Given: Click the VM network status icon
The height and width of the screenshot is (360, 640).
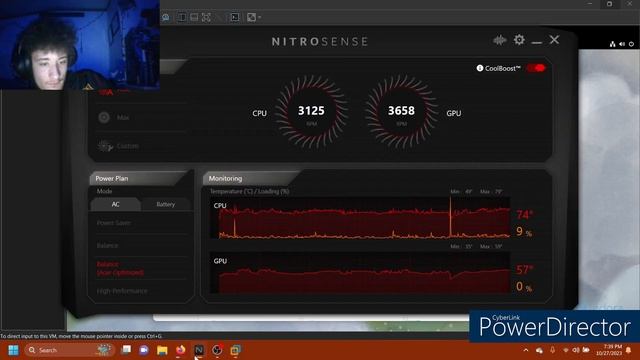Looking at the screenshot, I should pos(613,44).
